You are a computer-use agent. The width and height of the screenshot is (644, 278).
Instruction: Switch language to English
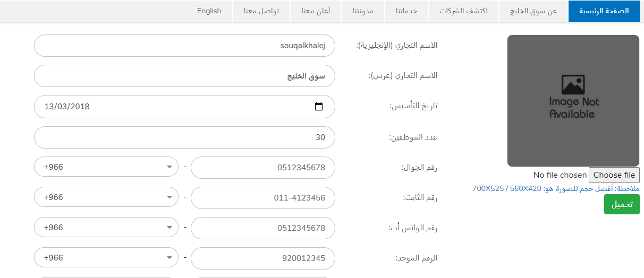click(x=209, y=11)
